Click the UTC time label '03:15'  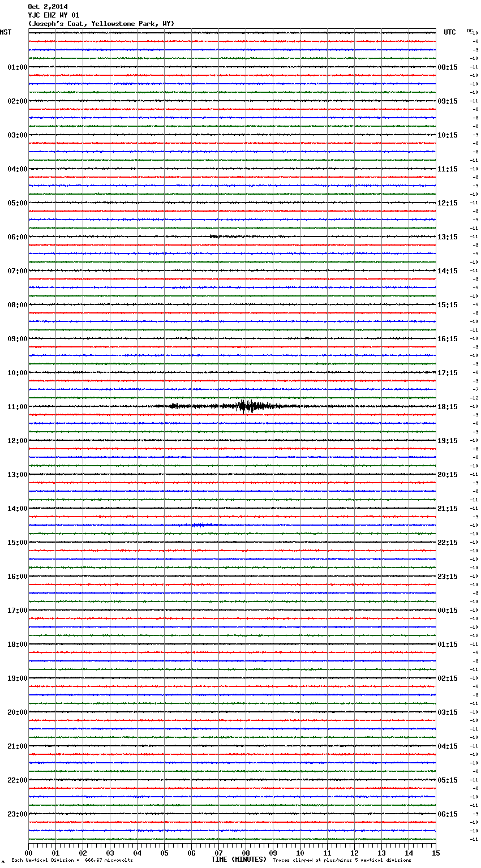click(448, 712)
